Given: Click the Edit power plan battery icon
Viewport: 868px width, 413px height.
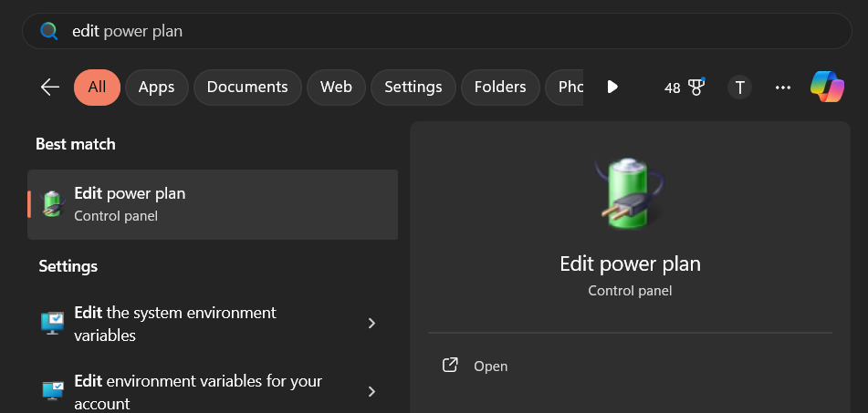Looking at the screenshot, I should (x=53, y=203).
